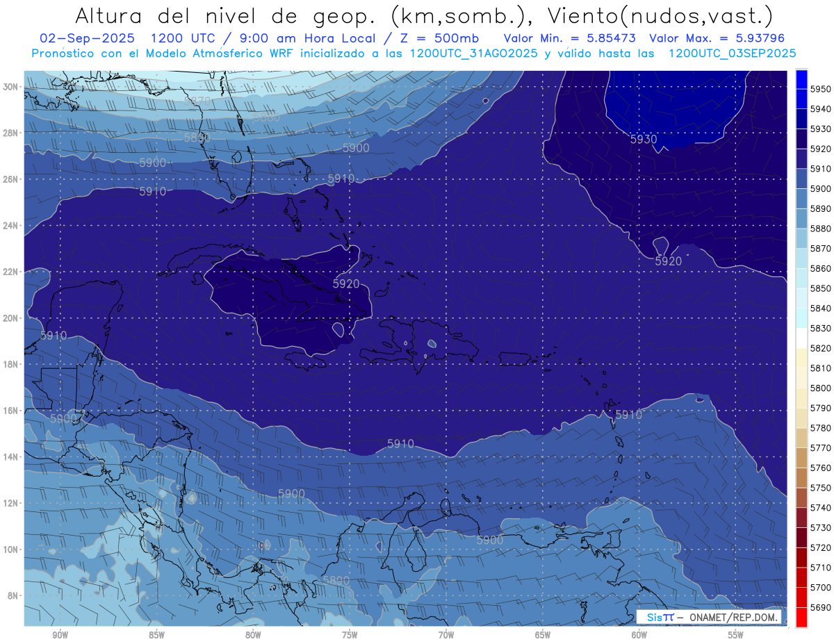834x644 pixels.
Task: Click the 22N latitude axis label
Action: (10, 272)
